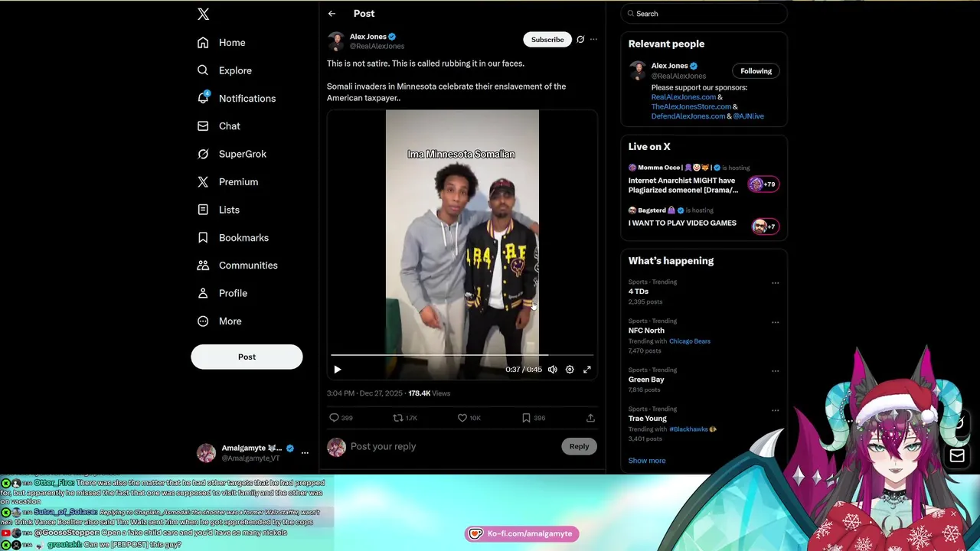The image size is (980, 551).
Task: Open video settings gear
Action: point(570,370)
